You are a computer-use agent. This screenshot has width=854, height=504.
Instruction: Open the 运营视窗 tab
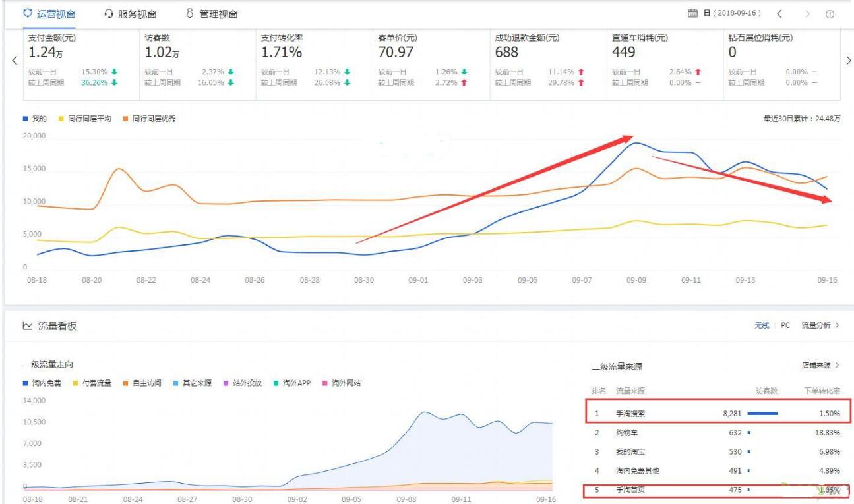click(x=49, y=14)
